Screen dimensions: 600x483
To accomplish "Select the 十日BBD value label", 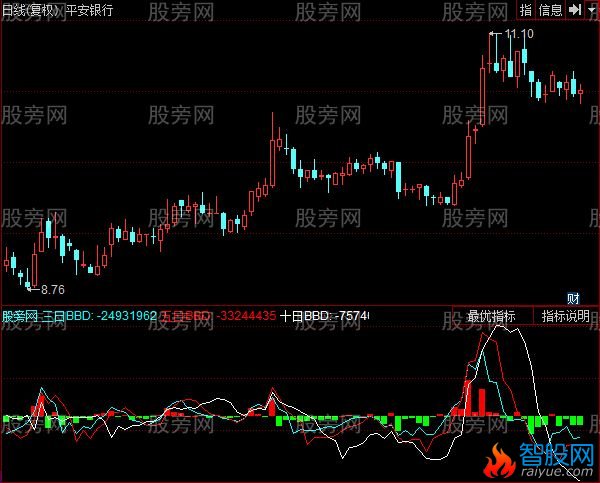I will point(324,316).
